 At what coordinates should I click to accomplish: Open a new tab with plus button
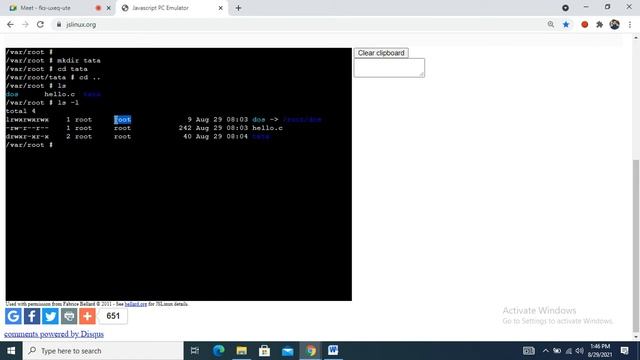point(238,8)
